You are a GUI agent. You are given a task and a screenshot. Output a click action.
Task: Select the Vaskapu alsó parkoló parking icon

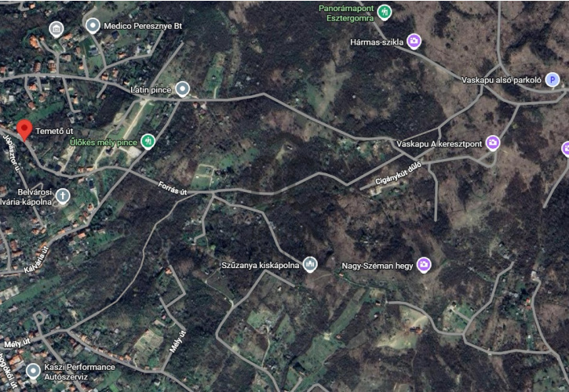(553, 80)
